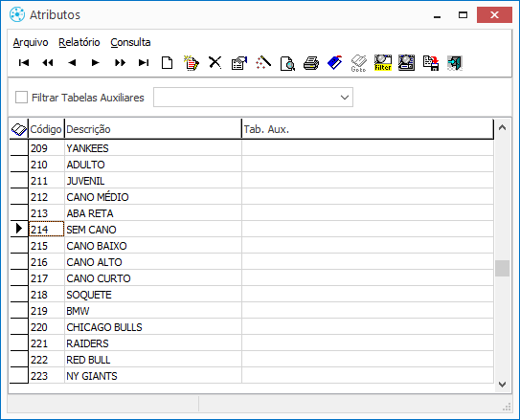Advance to next record arrow
The width and height of the screenshot is (520, 420).
point(96,62)
